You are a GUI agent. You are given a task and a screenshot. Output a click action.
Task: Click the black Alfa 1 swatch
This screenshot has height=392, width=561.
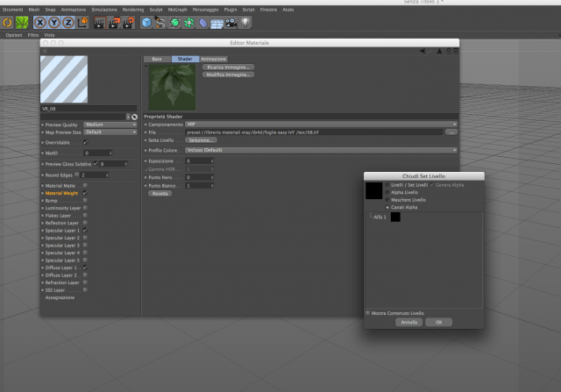(x=395, y=217)
